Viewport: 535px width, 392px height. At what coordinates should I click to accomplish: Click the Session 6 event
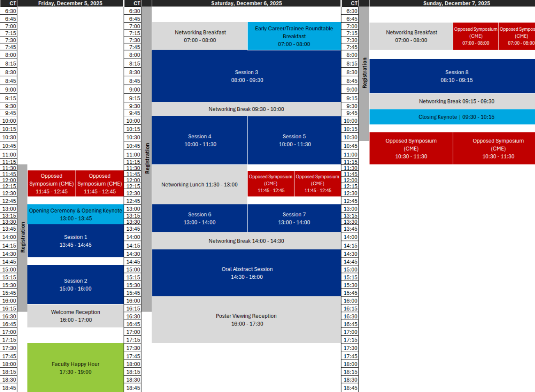pos(200,218)
